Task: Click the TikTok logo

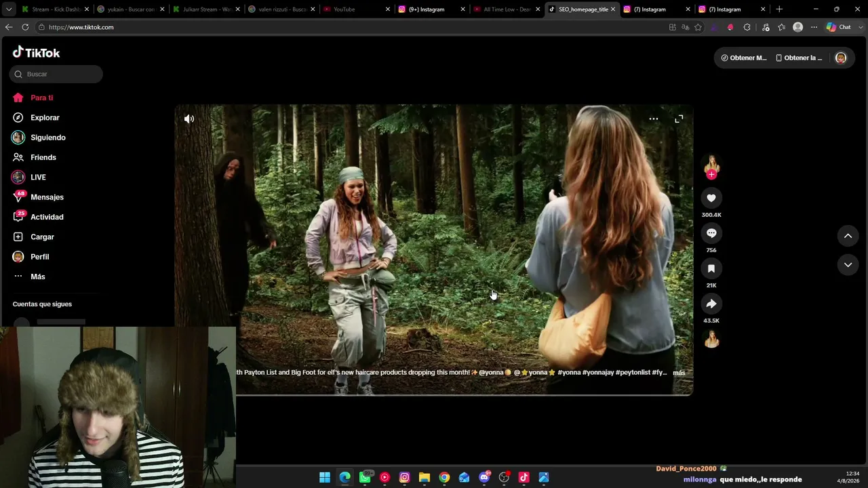Action: tap(37, 53)
